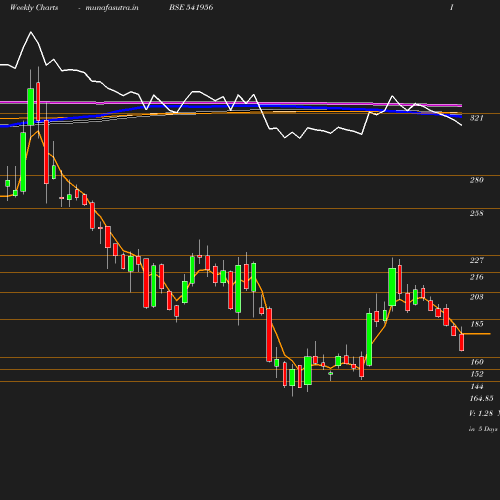Click the 160 price level label
Image resolution: width=500 pixels, height=500 pixels.
[x=477, y=362]
